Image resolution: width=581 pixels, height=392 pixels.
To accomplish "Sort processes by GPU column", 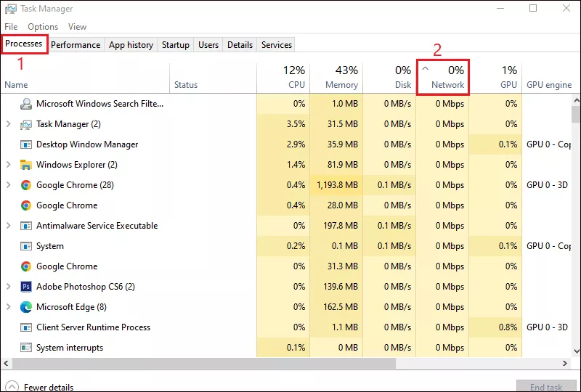I will point(496,78).
